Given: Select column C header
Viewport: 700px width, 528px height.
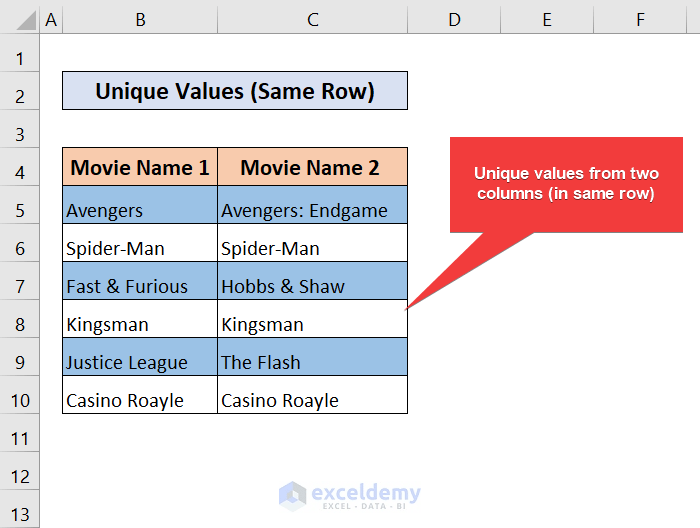Looking at the screenshot, I should tap(312, 20).
